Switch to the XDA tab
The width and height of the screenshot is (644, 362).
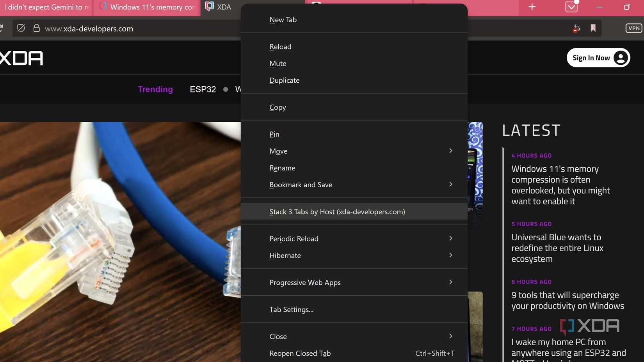click(221, 7)
